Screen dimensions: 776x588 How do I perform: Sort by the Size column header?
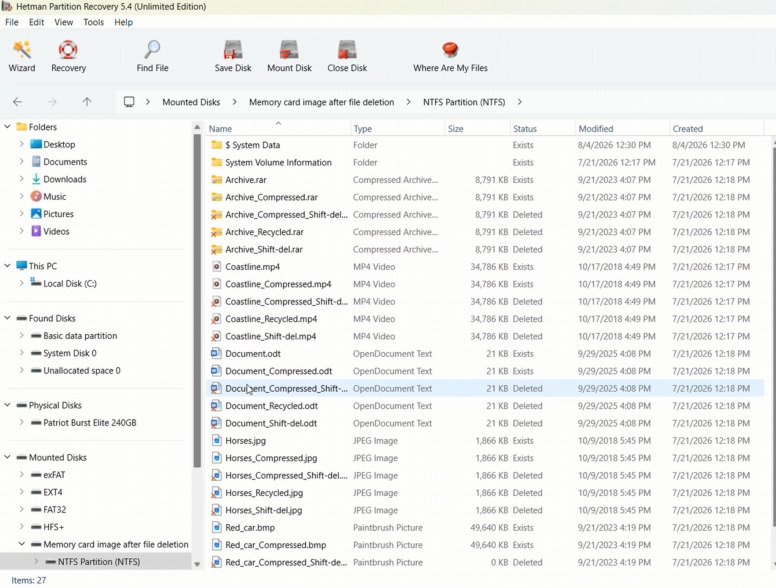(477, 129)
